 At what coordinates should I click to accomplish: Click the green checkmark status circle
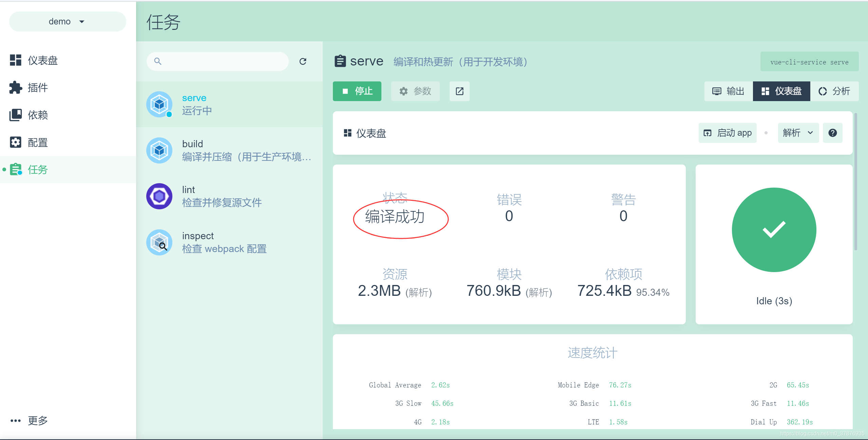[x=774, y=230]
